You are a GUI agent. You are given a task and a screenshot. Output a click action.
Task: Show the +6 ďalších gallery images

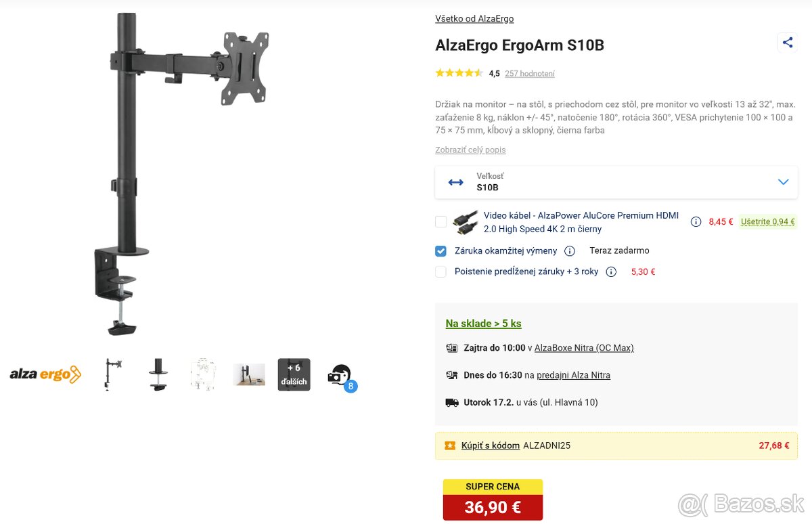coord(294,374)
